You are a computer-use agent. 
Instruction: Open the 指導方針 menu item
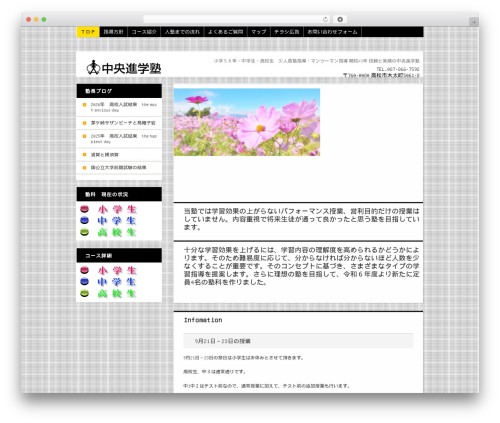113,32
